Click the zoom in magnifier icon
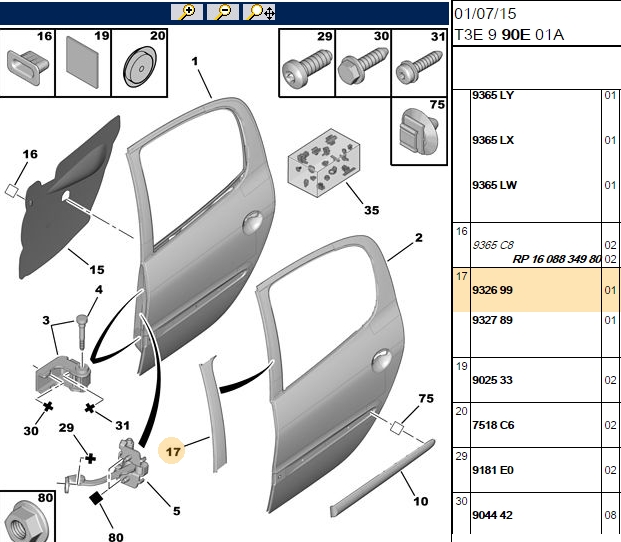 187,12
